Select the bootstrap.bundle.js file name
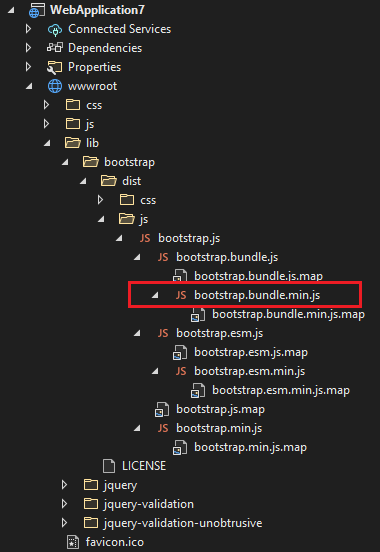Screen dimensions: 380x552 (227, 257)
